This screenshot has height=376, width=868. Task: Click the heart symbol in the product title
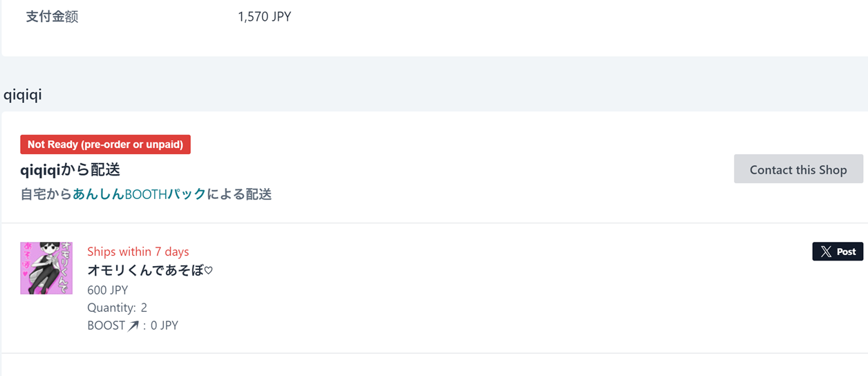pyautogui.click(x=209, y=271)
